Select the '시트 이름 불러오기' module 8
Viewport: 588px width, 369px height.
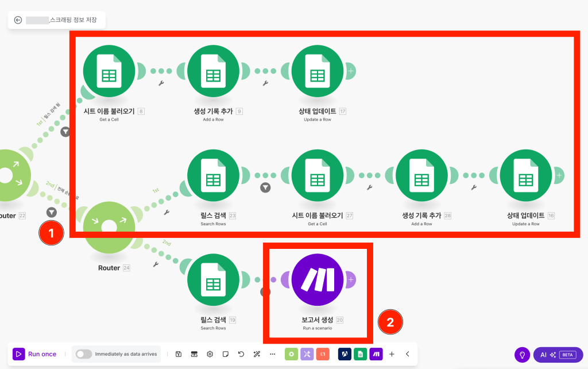tap(109, 71)
